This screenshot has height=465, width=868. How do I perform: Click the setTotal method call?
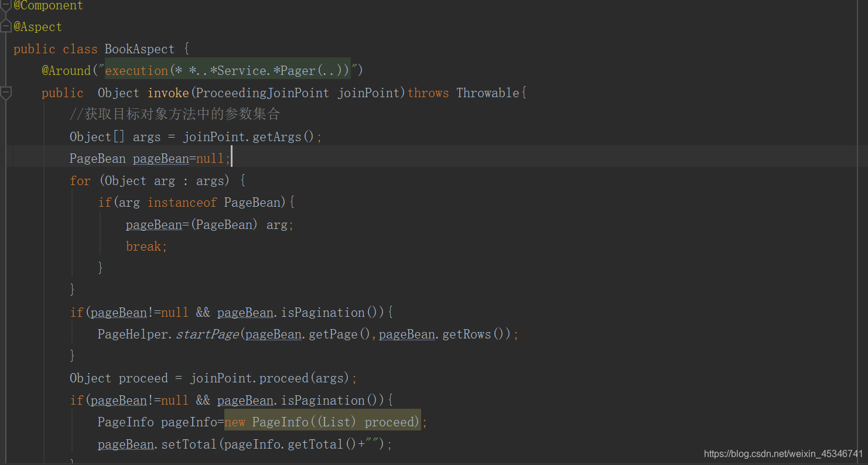pos(189,445)
